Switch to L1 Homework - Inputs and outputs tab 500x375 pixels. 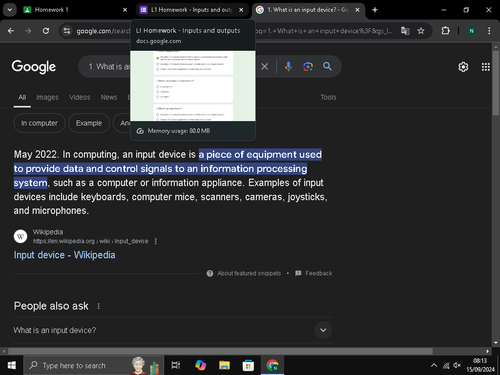tap(192, 10)
